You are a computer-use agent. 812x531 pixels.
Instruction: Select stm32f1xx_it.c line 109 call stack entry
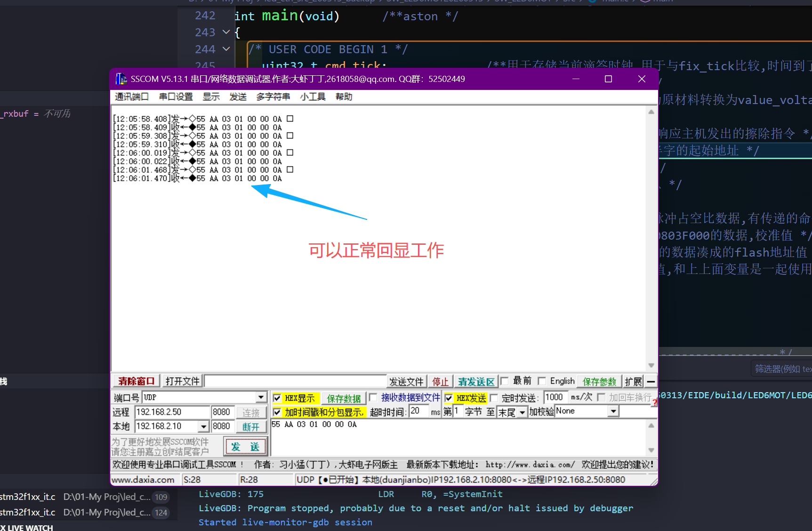[x=85, y=497]
